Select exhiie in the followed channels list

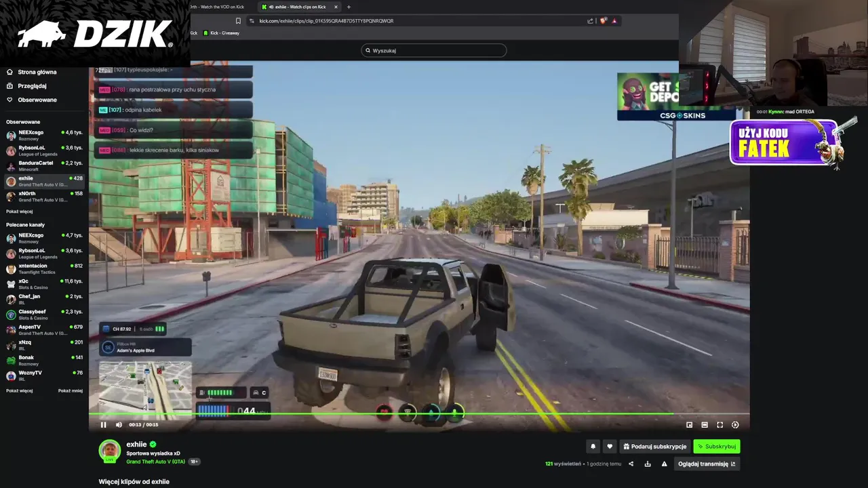tap(44, 181)
